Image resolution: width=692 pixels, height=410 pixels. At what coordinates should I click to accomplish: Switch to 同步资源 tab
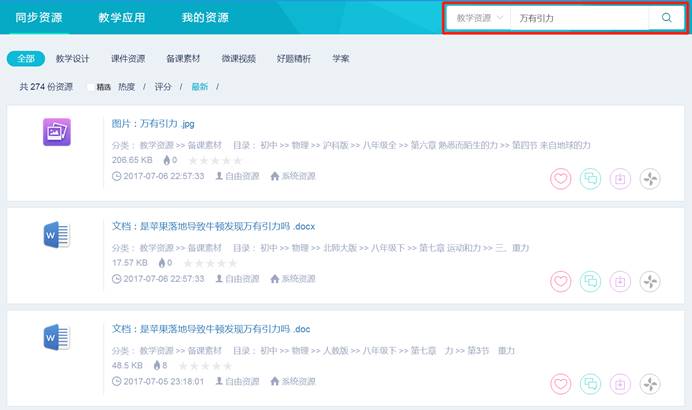click(39, 18)
